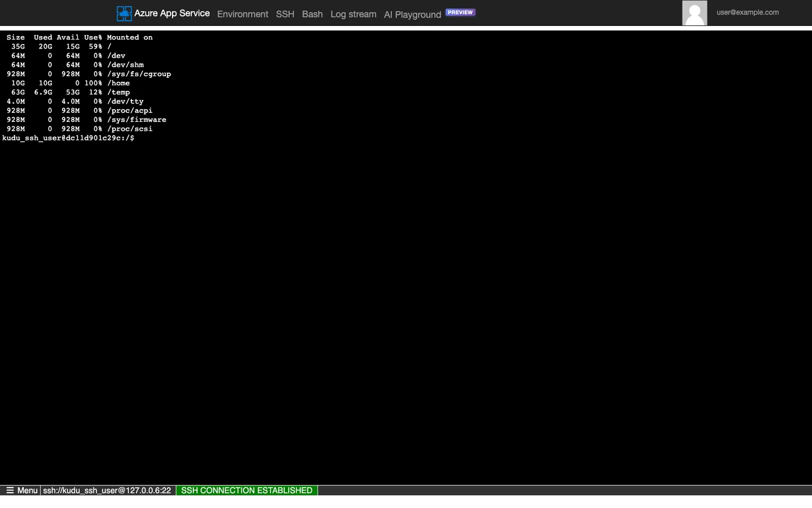Click the SSH CONNECTION ESTABLISHED status
The image size is (812, 508).
(x=246, y=491)
